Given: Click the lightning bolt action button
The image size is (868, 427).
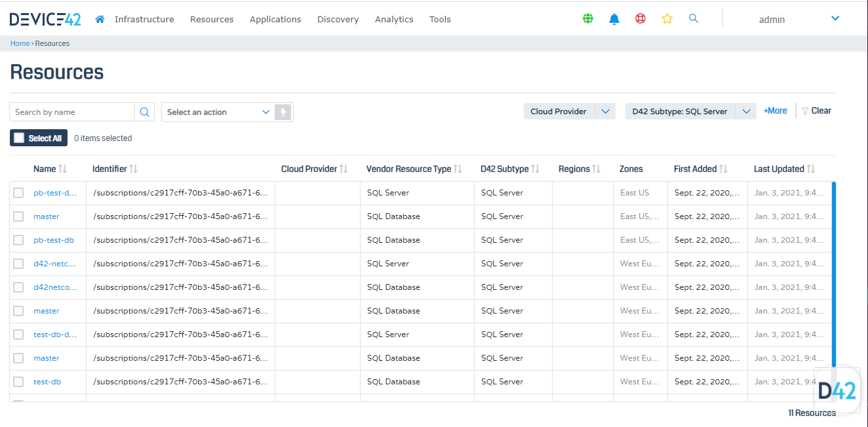Looking at the screenshot, I should 283,112.
